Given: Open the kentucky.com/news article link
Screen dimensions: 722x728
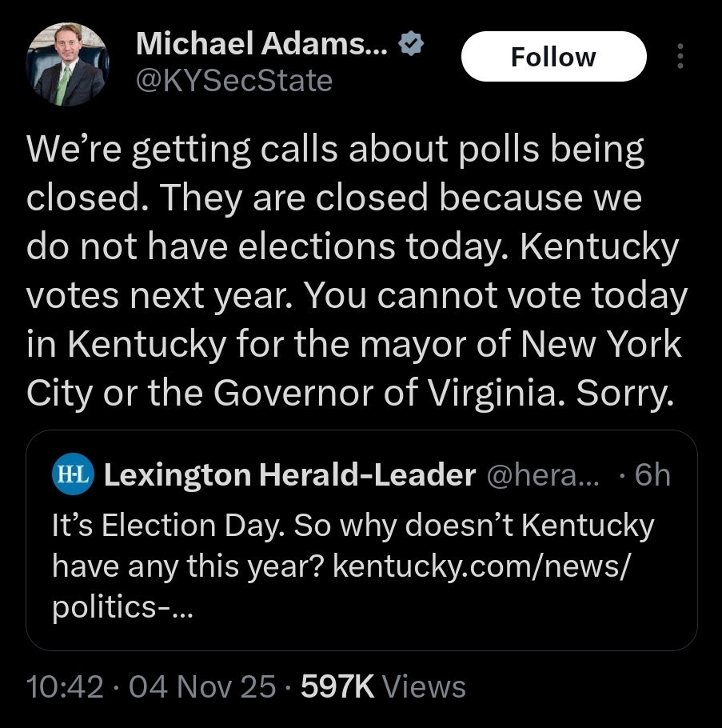Looking at the screenshot, I should [x=481, y=566].
